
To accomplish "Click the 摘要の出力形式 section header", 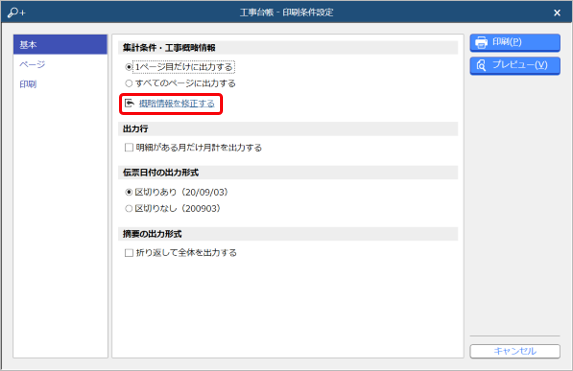I will click(x=288, y=234).
